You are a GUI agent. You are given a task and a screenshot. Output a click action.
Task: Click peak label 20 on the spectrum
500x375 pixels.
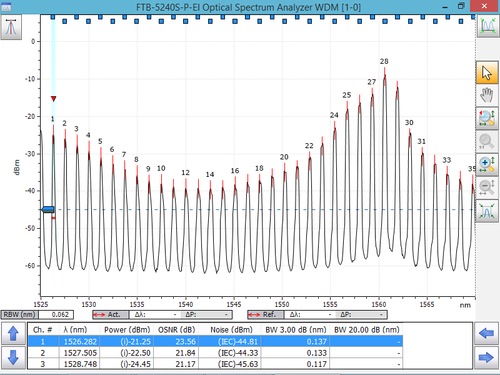(x=284, y=157)
